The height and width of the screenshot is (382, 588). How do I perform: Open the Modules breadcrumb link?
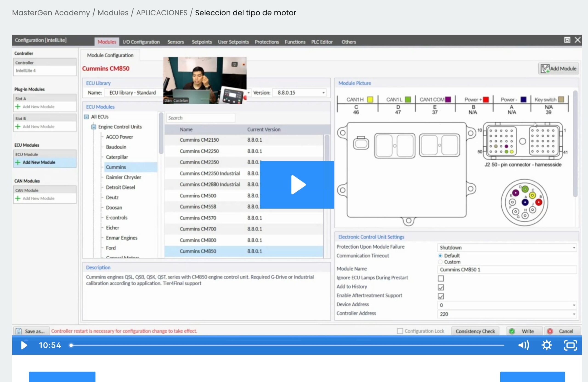[113, 13]
